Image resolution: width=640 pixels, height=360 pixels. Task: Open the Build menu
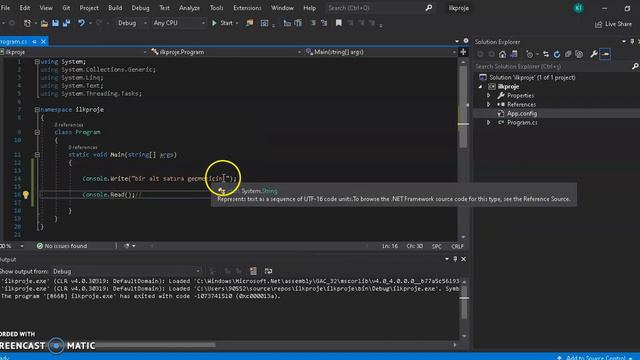115,8
